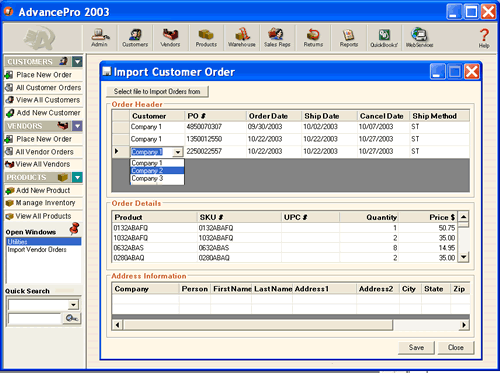Screen dimensions: 500x373
Task: Open the QuickBooks toolbar icon
Action: tap(384, 37)
